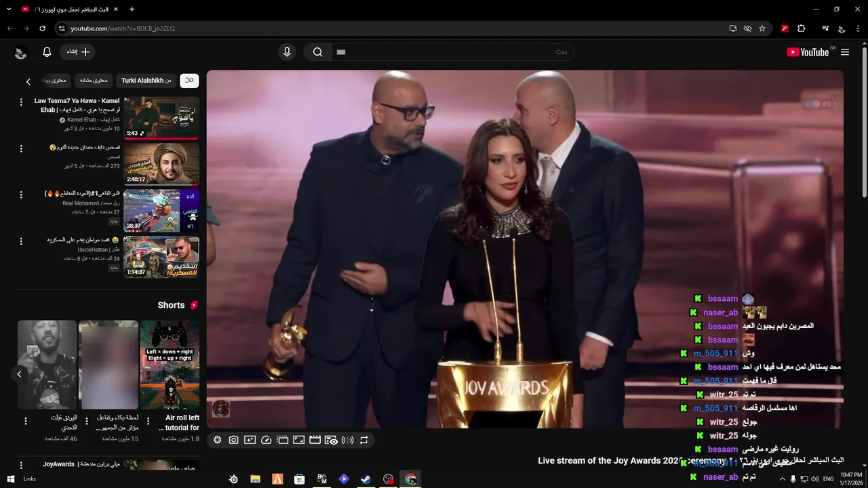The image size is (868, 488).
Task: Open the 2:40:17 Naif Hamdan stories thumbnail
Action: (x=161, y=164)
